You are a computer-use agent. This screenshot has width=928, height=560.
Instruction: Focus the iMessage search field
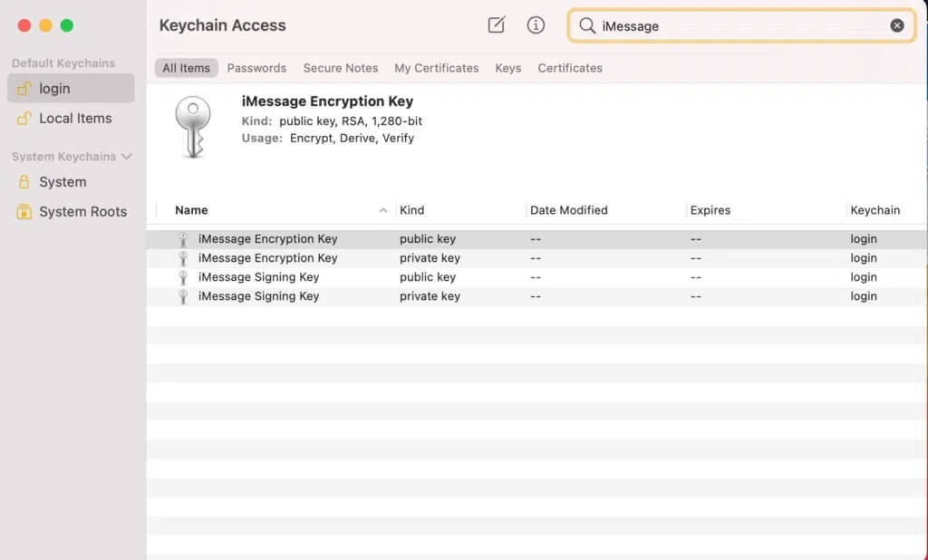pos(741,25)
